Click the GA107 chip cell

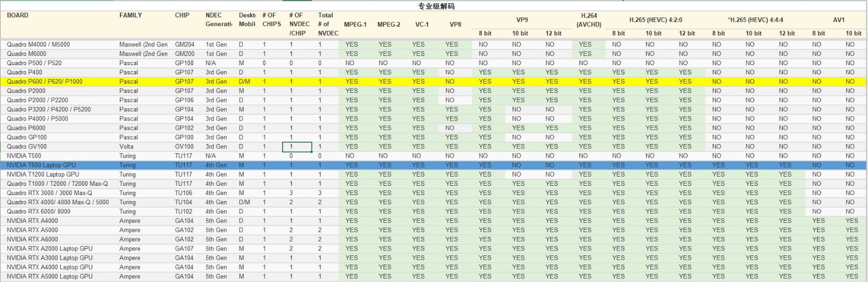184,248
